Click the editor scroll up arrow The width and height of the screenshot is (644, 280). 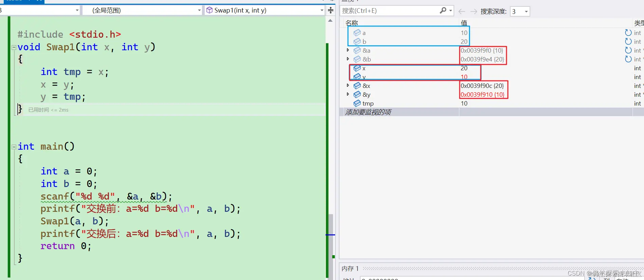[x=330, y=21]
